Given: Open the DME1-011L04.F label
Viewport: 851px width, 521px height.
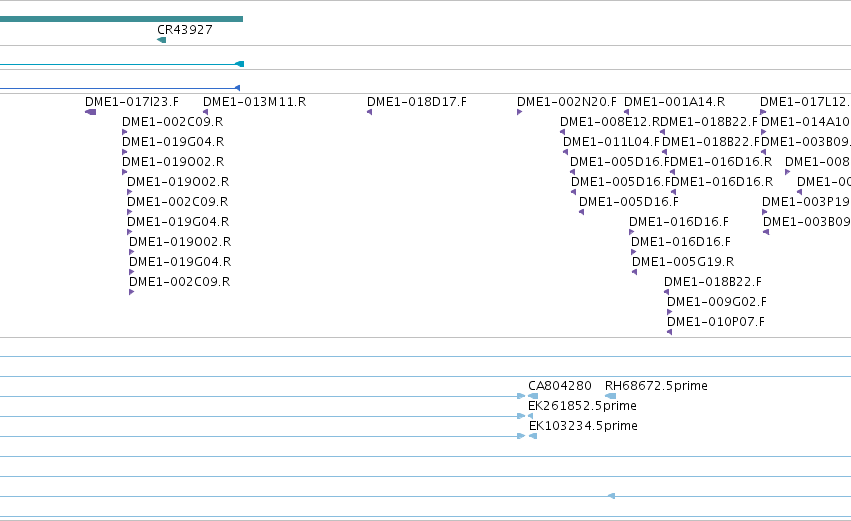Looking at the screenshot, I should click(611, 142).
